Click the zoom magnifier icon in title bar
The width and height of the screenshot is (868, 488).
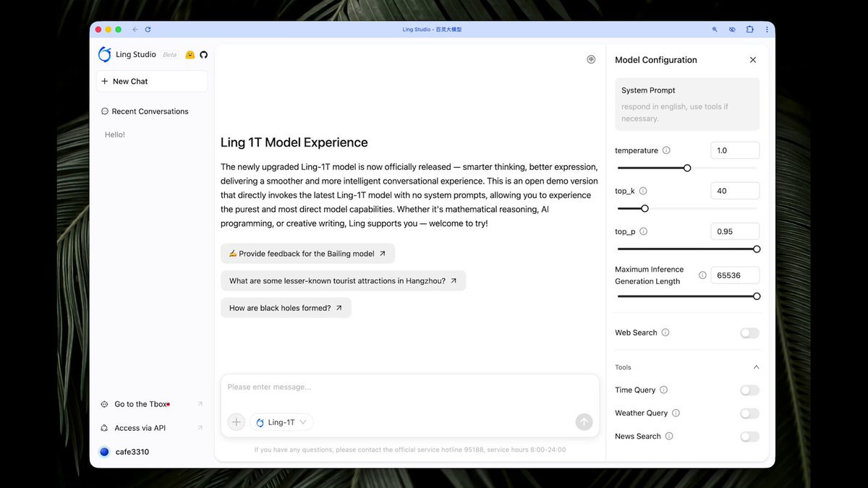[x=715, y=30]
